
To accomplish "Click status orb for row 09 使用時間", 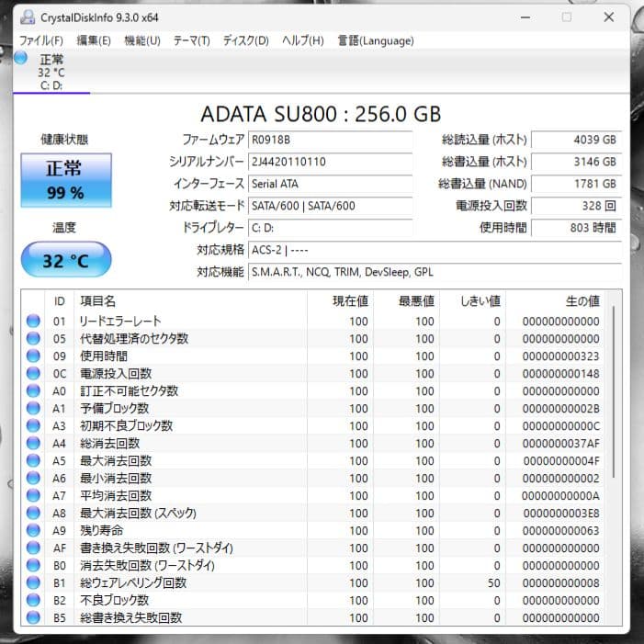I will 33,356.
